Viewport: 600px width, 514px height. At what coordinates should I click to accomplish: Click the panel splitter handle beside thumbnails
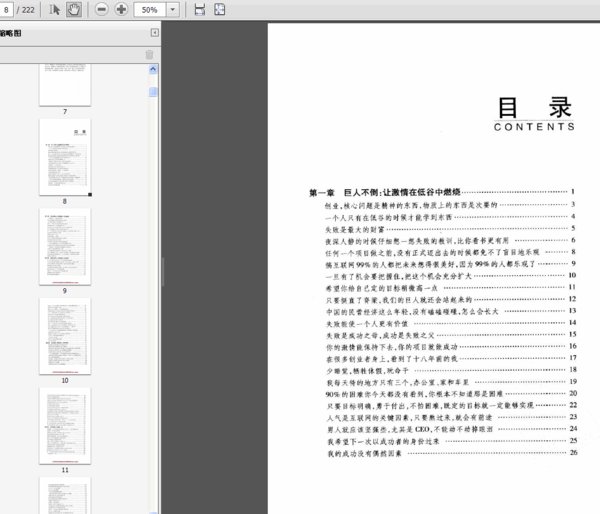coord(163,272)
